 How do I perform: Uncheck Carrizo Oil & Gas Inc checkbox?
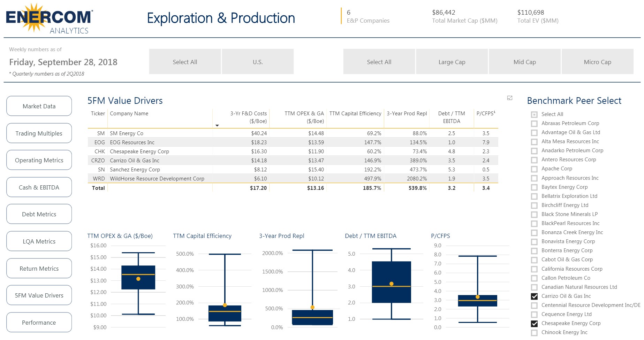[x=534, y=296]
